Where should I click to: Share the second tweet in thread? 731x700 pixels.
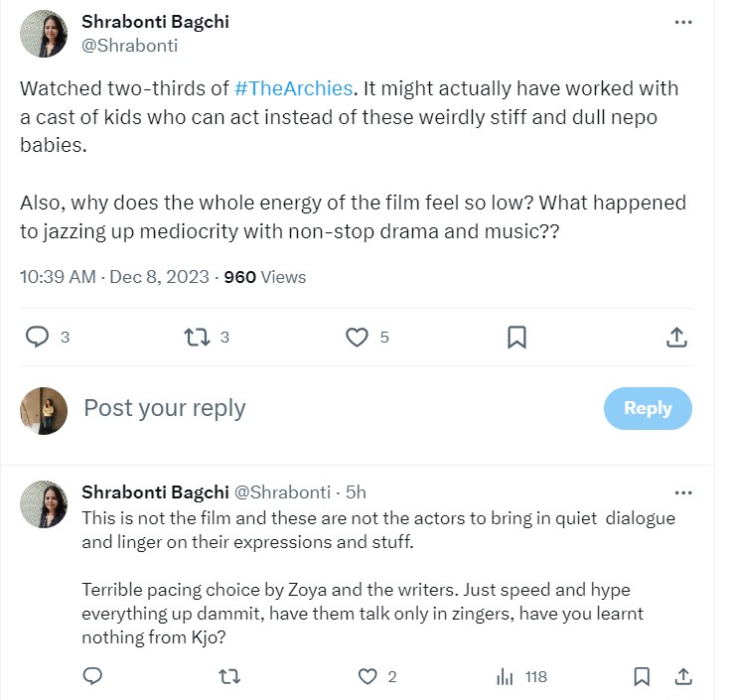[682, 676]
